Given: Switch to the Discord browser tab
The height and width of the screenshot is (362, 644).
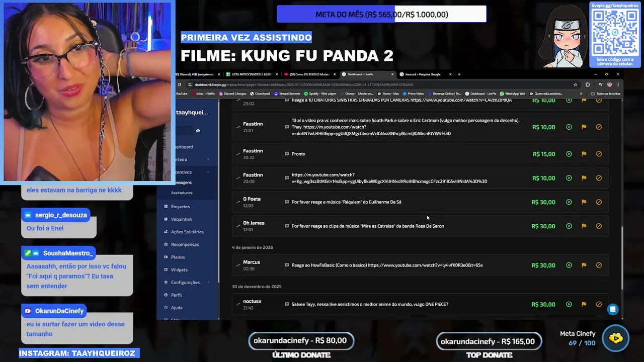Looking at the screenshot, I should [x=196, y=74].
